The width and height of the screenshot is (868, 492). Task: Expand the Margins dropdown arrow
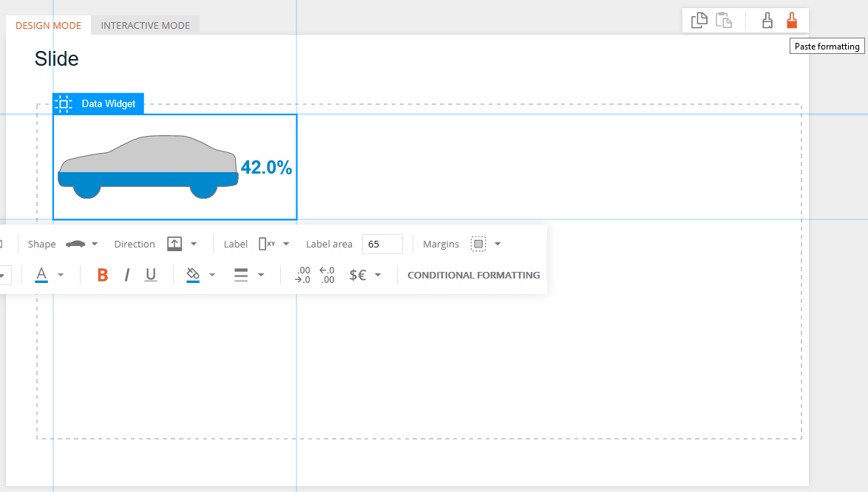coord(498,244)
